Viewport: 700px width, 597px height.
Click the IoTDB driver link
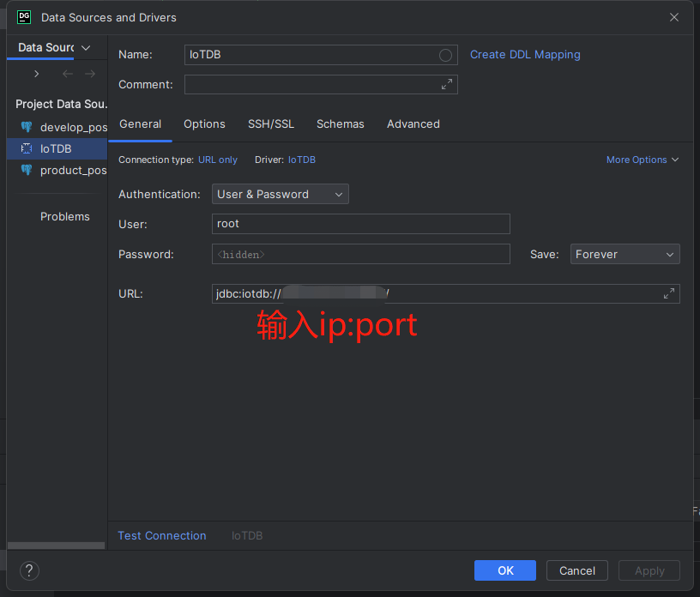pos(302,160)
